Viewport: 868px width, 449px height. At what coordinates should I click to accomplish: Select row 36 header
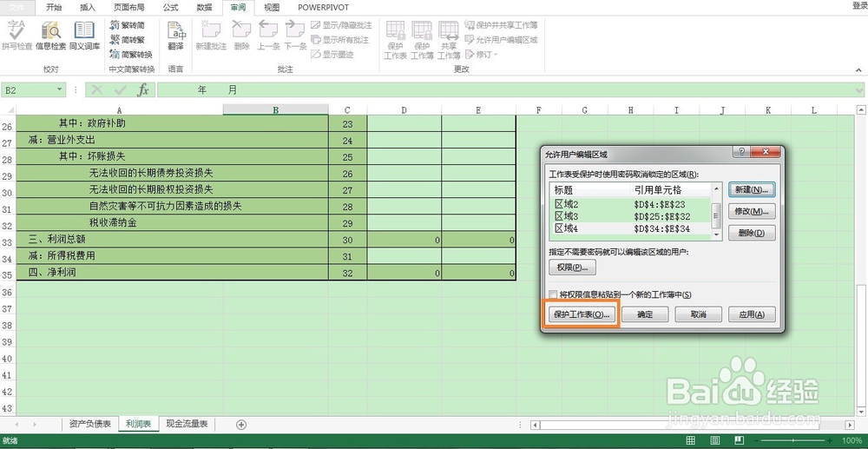[8, 293]
